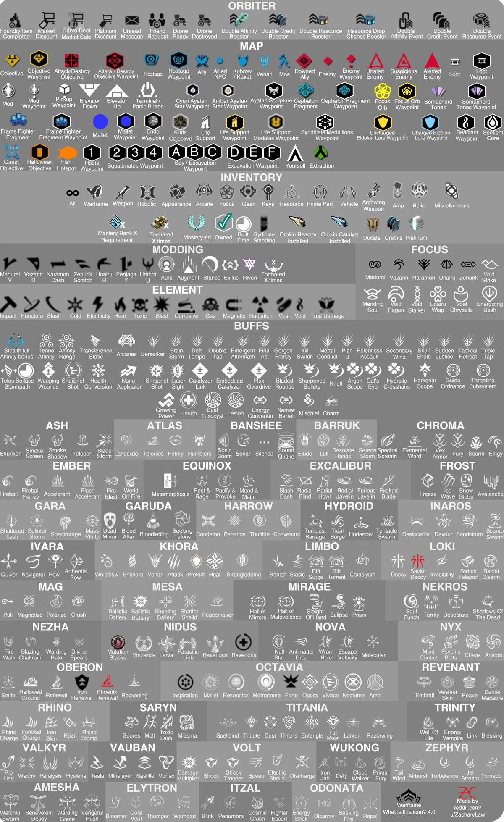Click the ORBITER section heading

(252, 6)
